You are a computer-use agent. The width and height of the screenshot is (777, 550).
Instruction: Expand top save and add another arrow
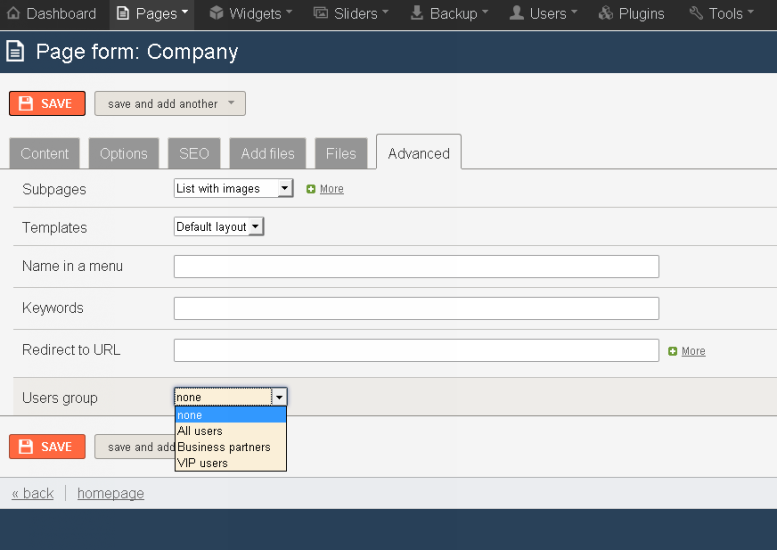231,103
